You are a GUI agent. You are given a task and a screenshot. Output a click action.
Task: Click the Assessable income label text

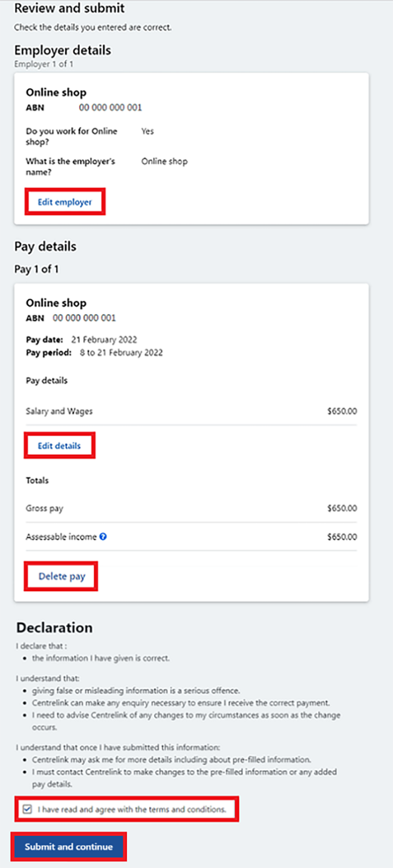(61, 537)
